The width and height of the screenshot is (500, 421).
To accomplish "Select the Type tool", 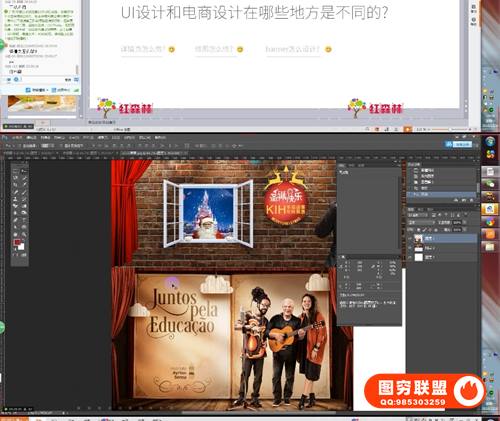I will [x=24, y=220].
